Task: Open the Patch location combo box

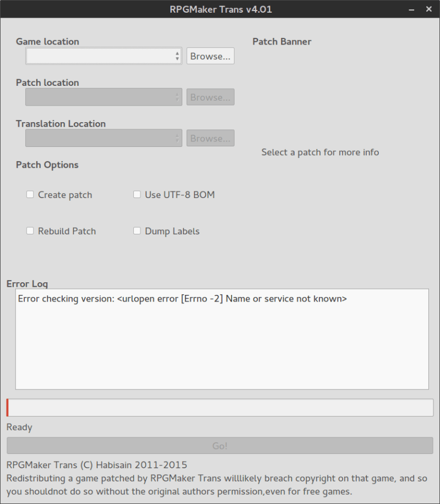Action: click(x=104, y=97)
